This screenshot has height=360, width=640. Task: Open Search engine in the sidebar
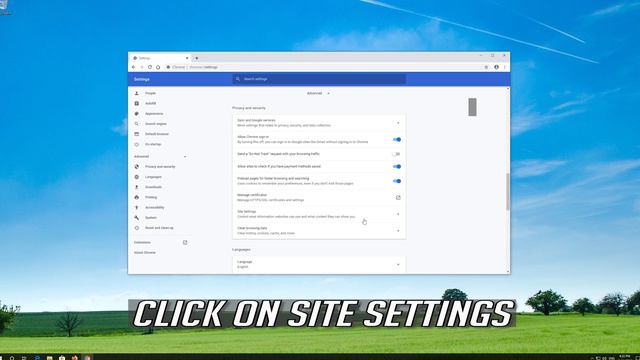[156, 124]
